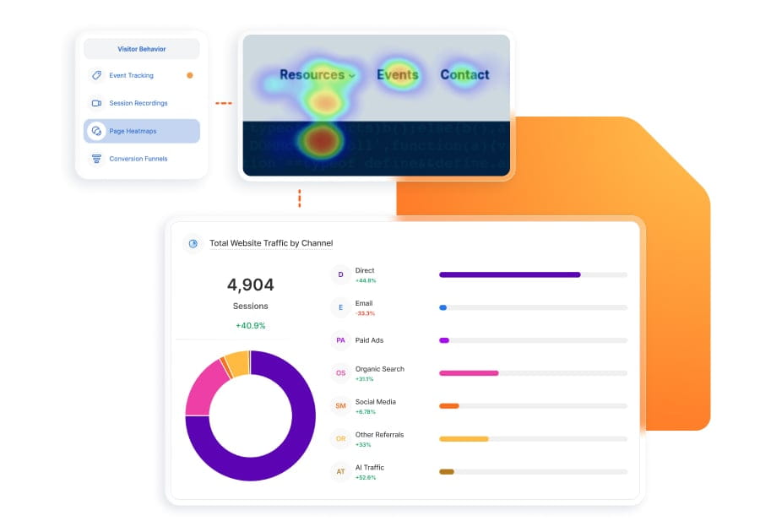Open the Total Website Traffic by Channel link

coord(272,243)
